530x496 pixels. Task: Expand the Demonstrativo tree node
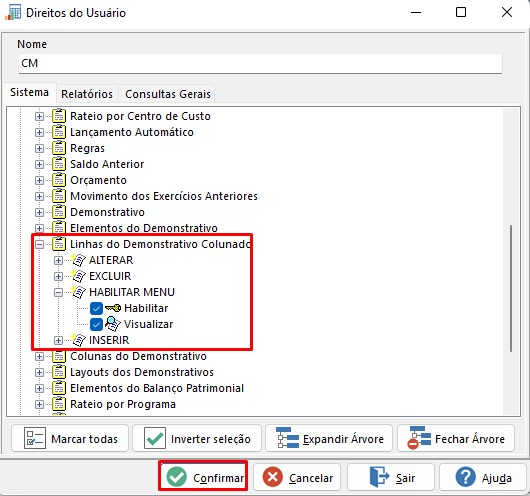(40, 212)
